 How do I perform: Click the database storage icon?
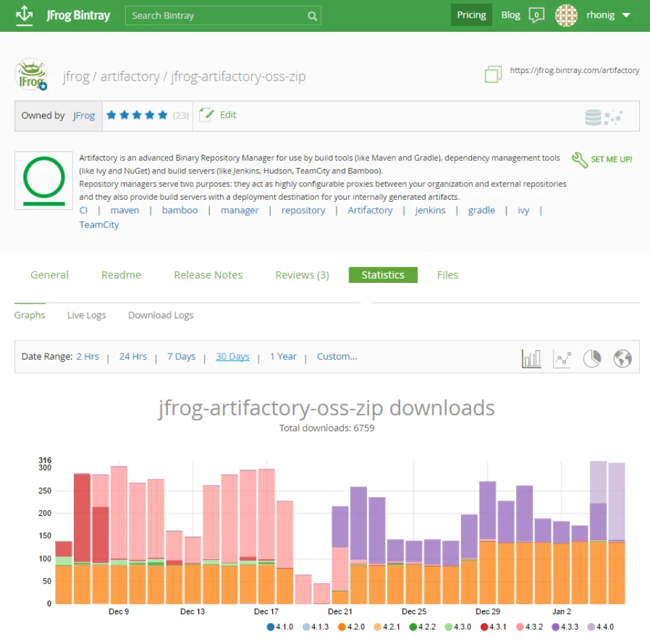[593, 117]
